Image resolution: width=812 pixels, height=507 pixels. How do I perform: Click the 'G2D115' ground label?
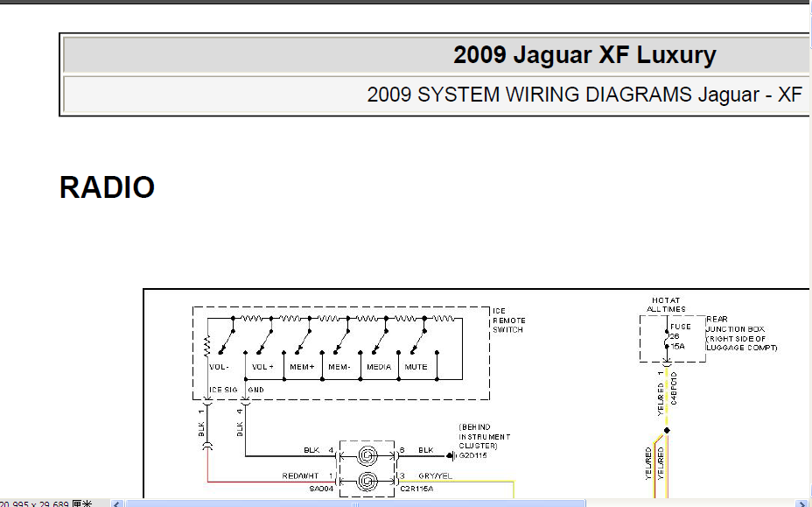pyautogui.click(x=472, y=455)
